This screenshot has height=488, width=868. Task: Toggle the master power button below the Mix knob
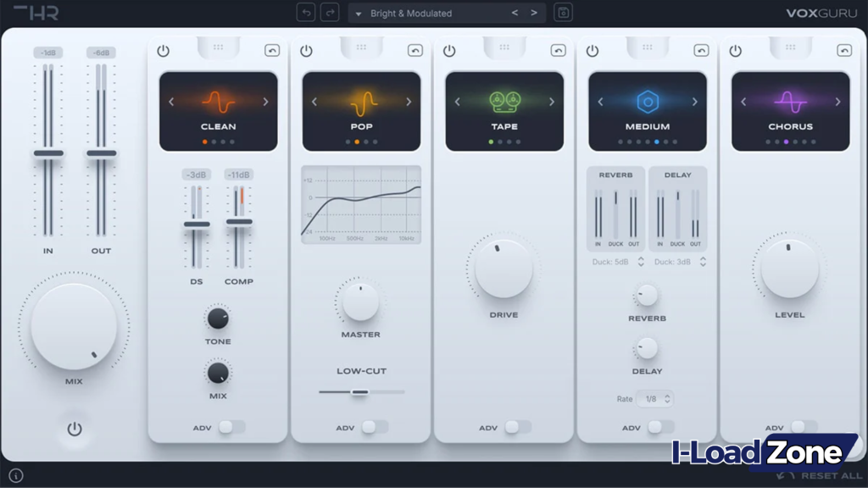[74, 429]
